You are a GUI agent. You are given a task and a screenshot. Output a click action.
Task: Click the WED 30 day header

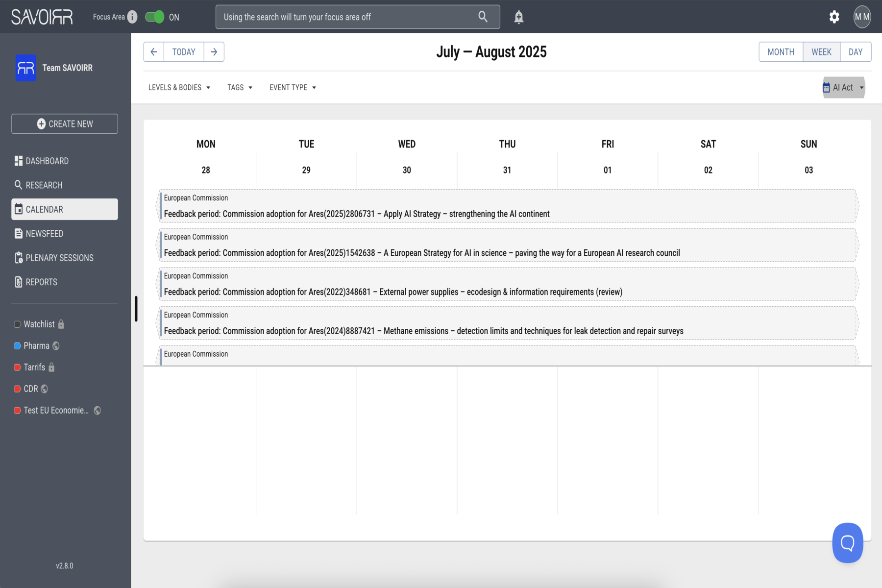click(407, 157)
